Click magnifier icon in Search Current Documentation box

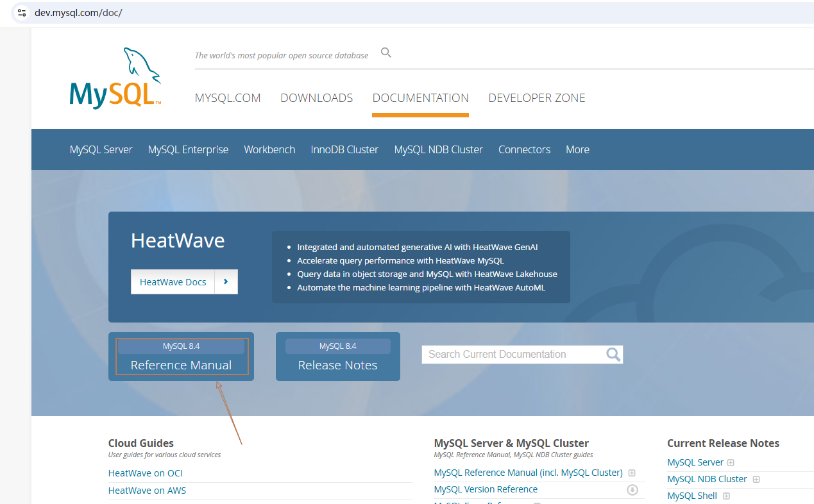coord(613,355)
